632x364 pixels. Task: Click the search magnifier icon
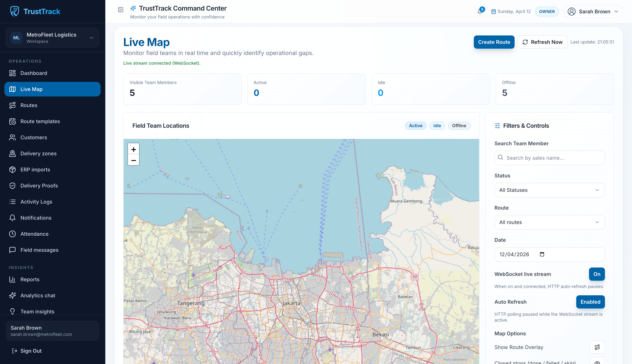[x=500, y=157]
